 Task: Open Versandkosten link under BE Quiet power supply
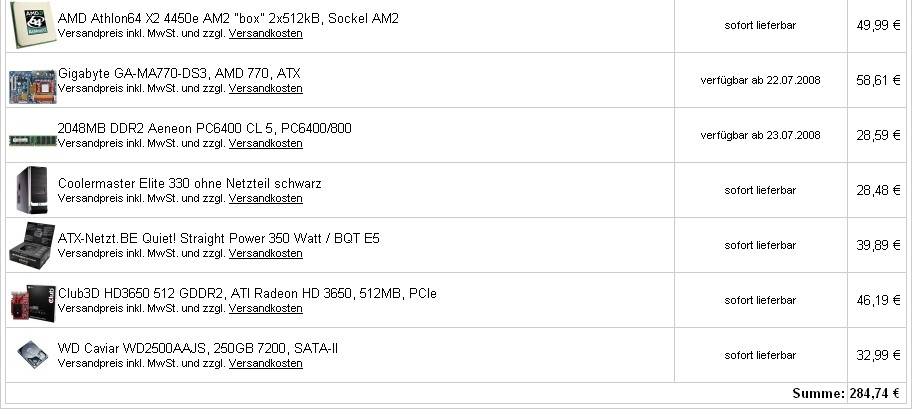point(266,254)
